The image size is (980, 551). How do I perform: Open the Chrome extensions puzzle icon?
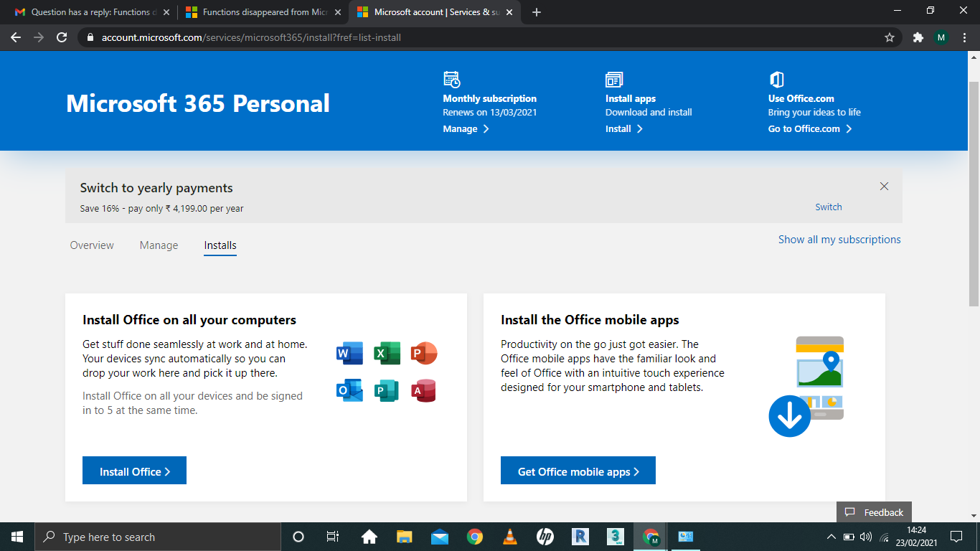(918, 37)
